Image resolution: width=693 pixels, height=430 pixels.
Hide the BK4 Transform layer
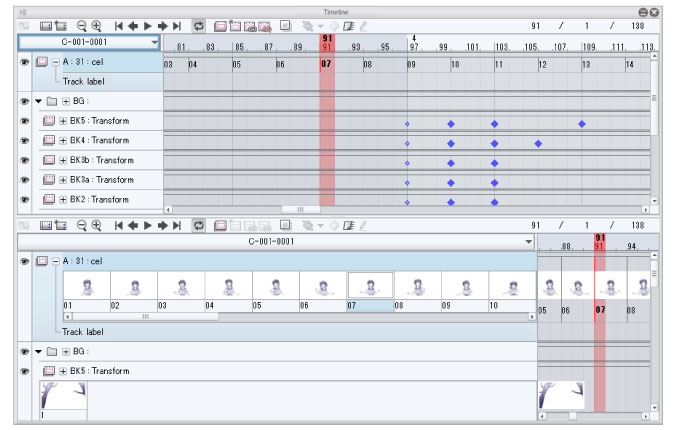(x=25, y=141)
